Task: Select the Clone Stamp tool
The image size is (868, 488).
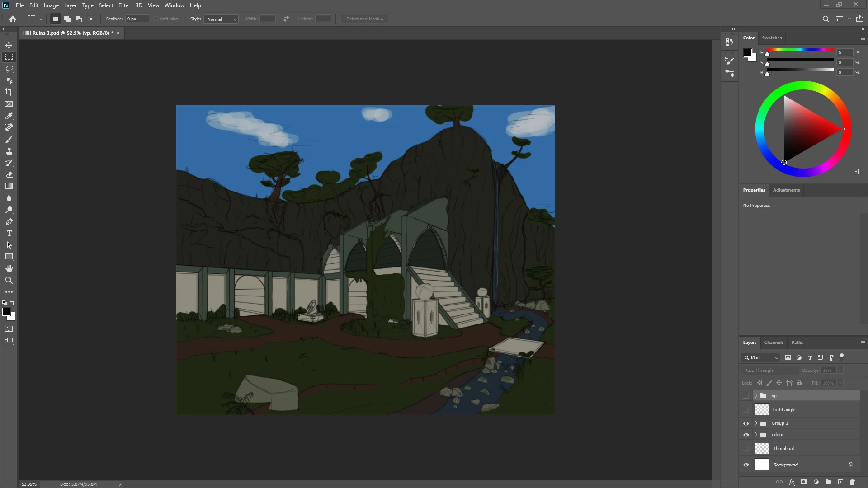Action: tap(9, 151)
